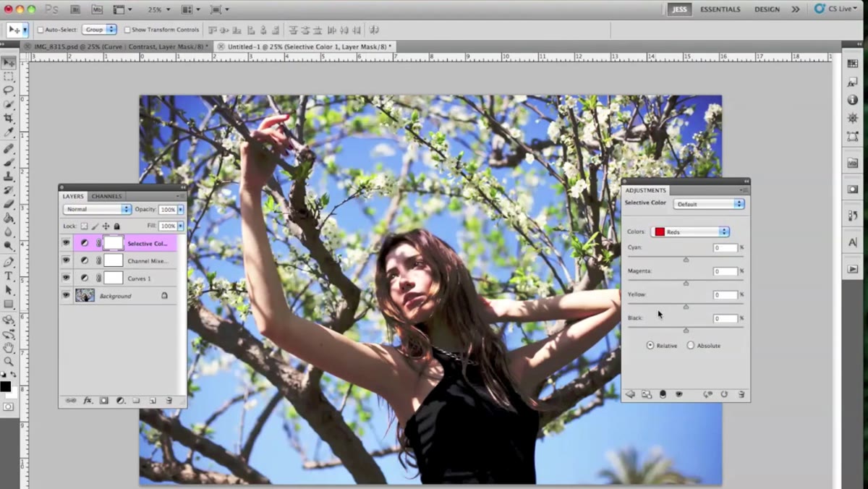Clip adjustment to layer below icon
Viewport: 868px width, 489px height.
pos(663,394)
